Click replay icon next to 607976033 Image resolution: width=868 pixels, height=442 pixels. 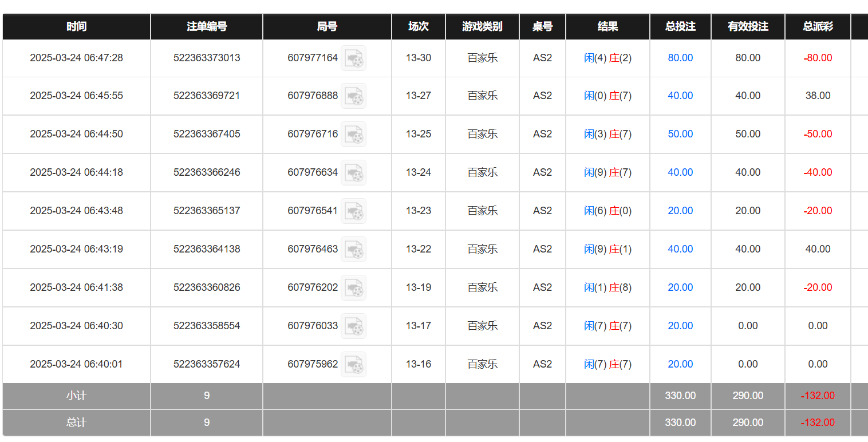click(x=353, y=326)
